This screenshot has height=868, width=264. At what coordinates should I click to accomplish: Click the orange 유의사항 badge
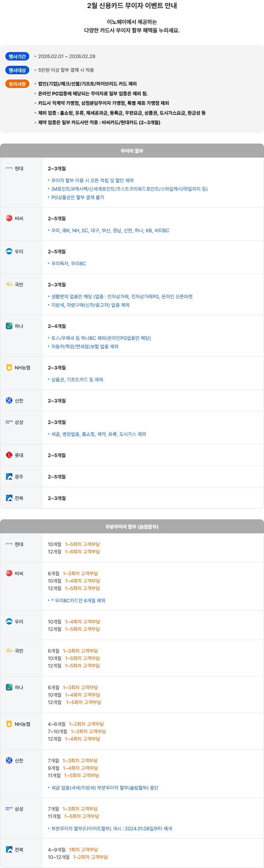click(17, 84)
